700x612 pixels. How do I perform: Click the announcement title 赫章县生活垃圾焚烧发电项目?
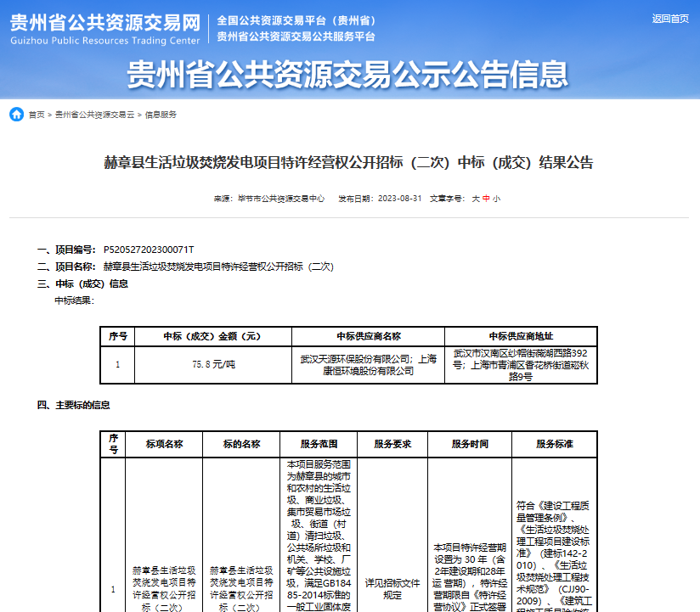pyautogui.click(x=348, y=162)
